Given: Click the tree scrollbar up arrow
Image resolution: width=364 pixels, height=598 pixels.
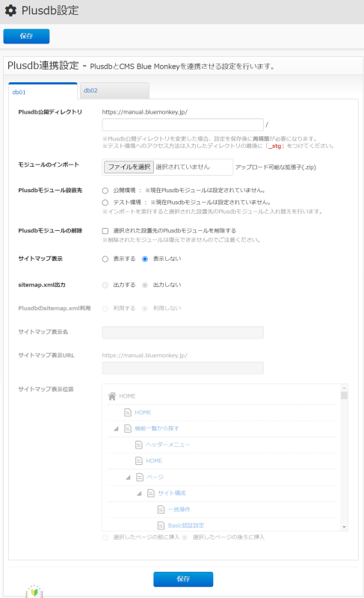Looking at the screenshot, I should (344, 388).
